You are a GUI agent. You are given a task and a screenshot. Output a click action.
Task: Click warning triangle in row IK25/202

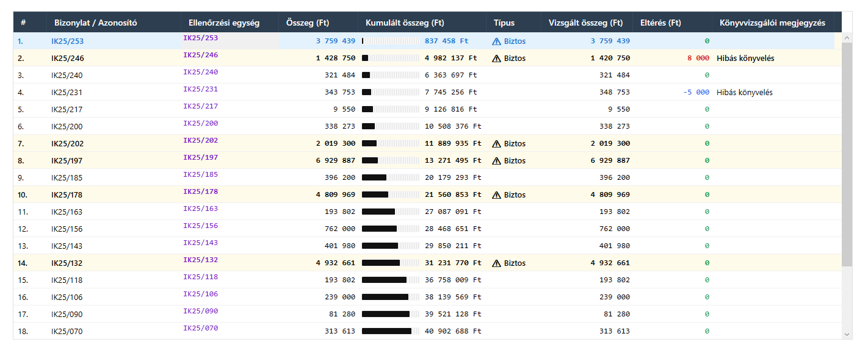(496, 144)
